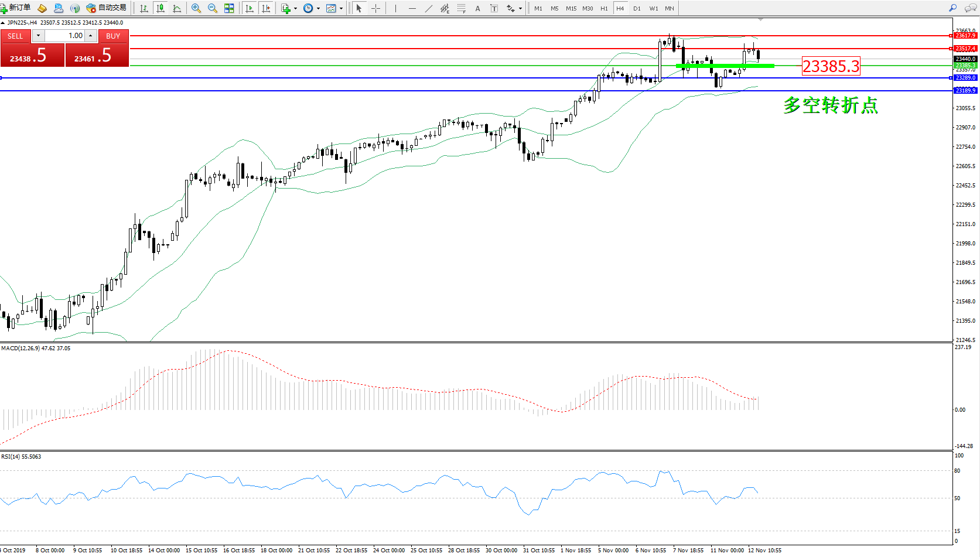This screenshot has width=980, height=557.
Task: Switch to the D1 timeframe
Action: coord(637,8)
